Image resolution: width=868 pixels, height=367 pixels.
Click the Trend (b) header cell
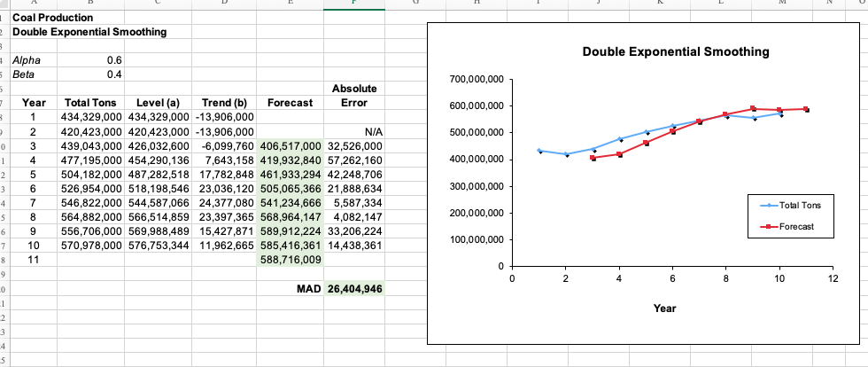(224, 103)
